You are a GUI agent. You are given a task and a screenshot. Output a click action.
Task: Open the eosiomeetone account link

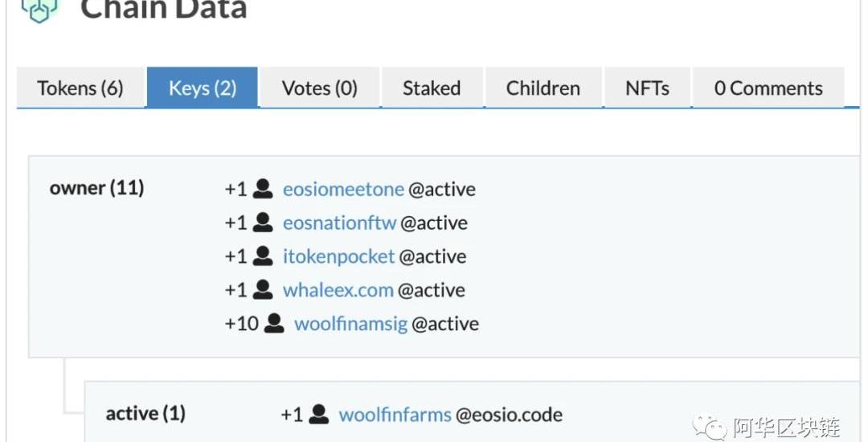pos(343,190)
